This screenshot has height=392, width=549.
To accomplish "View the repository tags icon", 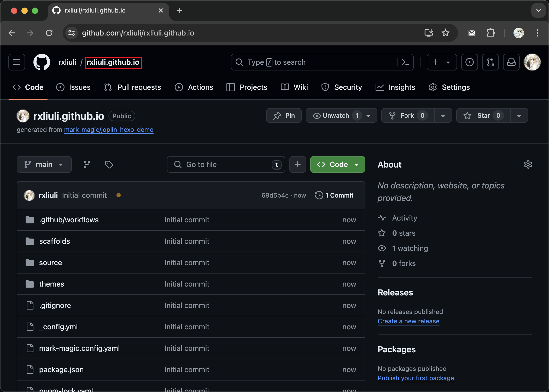I will pos(109,164).
